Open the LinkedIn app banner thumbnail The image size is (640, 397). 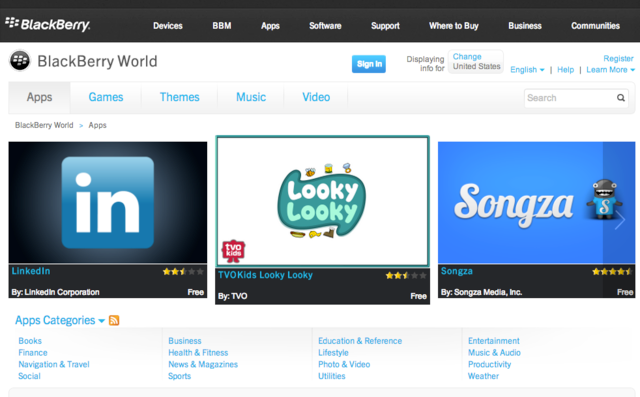108,202
